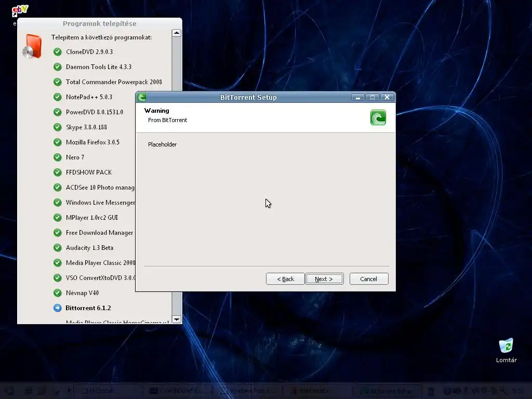
Task: Select the ACDSee 10 Photo manager entry
Action: (100, 187)
